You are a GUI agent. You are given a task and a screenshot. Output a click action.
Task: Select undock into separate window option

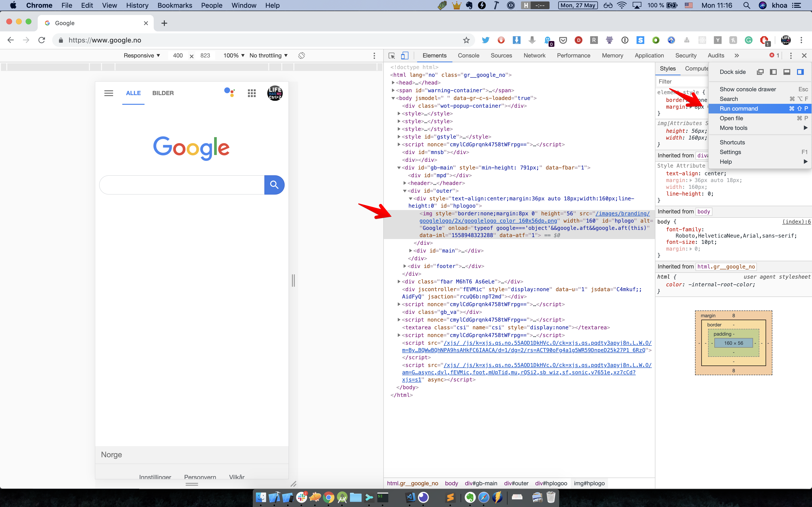pyautogui.click(x=760, y=72)
